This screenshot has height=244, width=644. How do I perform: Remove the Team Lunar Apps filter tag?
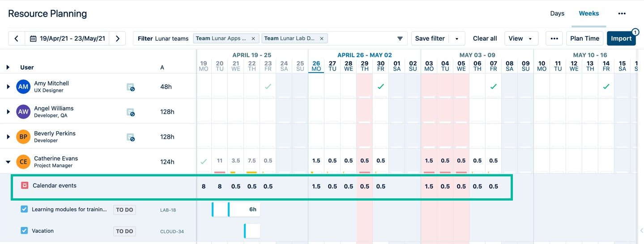[x=253, y=39]
